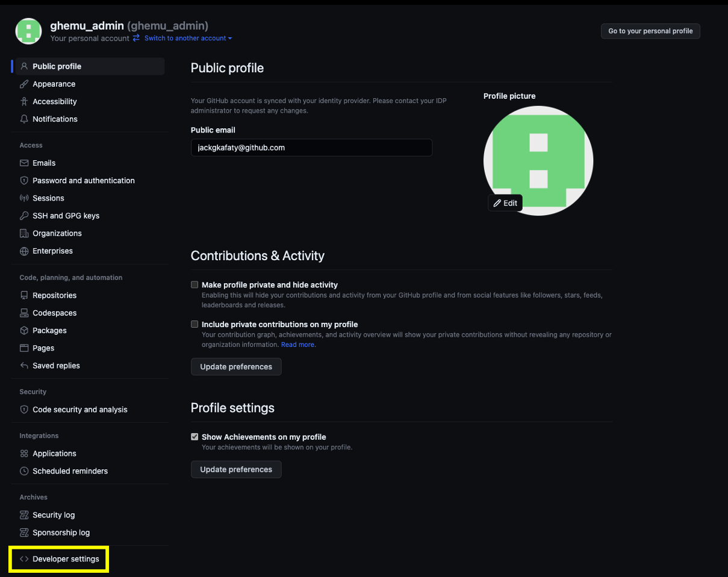The image size is (728, 577).
Task: Click the package box icon beside Packages
Action: pyautogui.click(x=24, y=330)
